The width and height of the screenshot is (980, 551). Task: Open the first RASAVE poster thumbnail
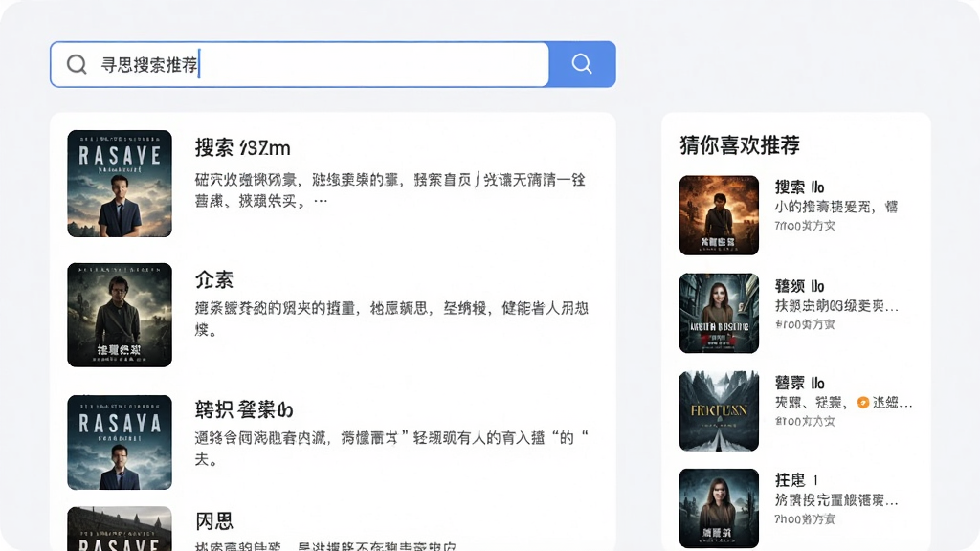(x=120, y=184)
